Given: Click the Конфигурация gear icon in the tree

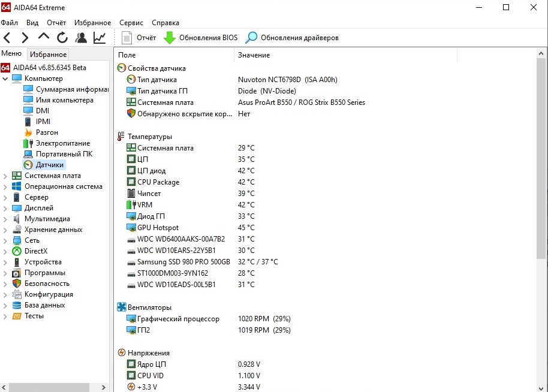Looking at the screenshot, I should pyautogui.click(x=16, y=294).
